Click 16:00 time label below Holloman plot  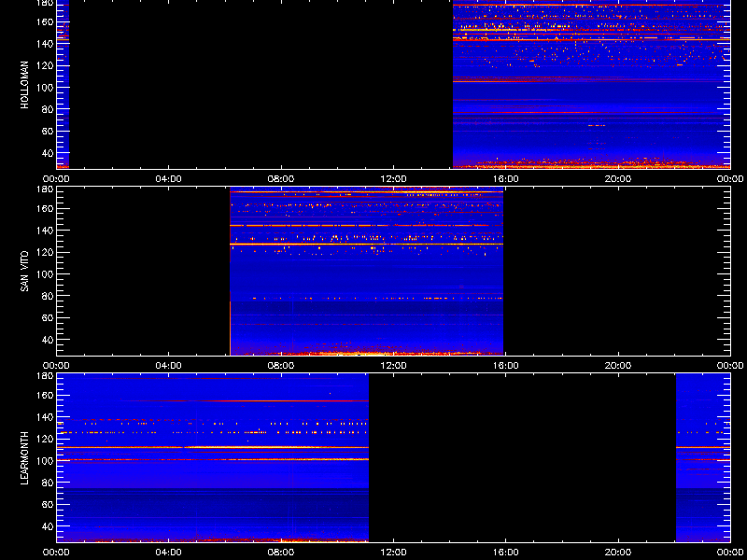pos(505,179)
